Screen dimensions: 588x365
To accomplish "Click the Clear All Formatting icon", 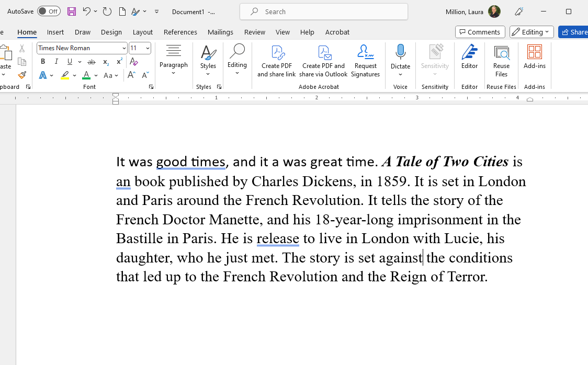I will point(134,62).
